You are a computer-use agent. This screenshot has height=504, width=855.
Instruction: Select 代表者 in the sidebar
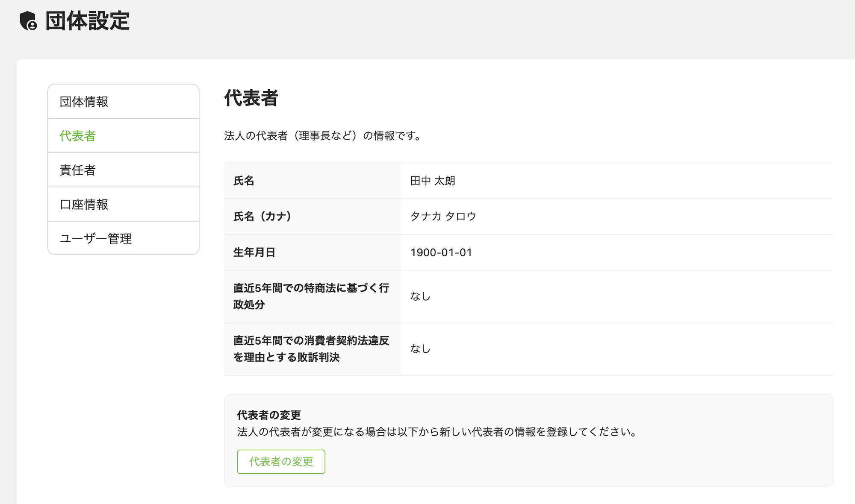pos(124,136)
